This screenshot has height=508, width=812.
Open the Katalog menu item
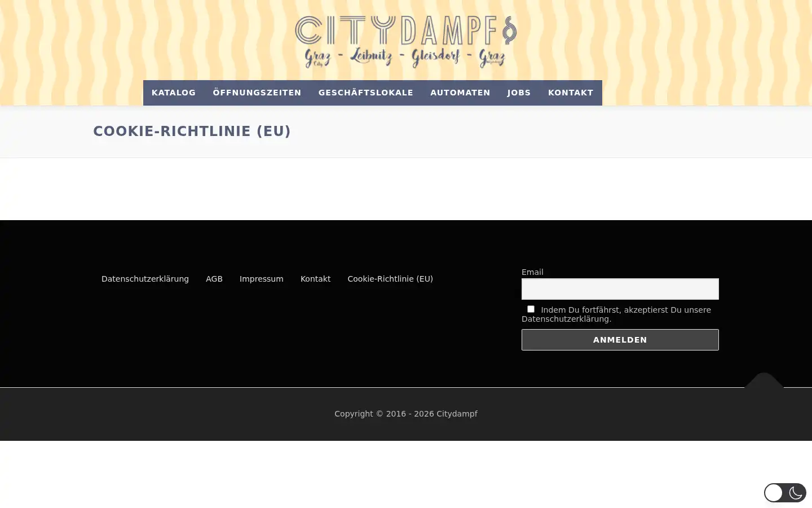pyautogui.click(x=174, y=93)
